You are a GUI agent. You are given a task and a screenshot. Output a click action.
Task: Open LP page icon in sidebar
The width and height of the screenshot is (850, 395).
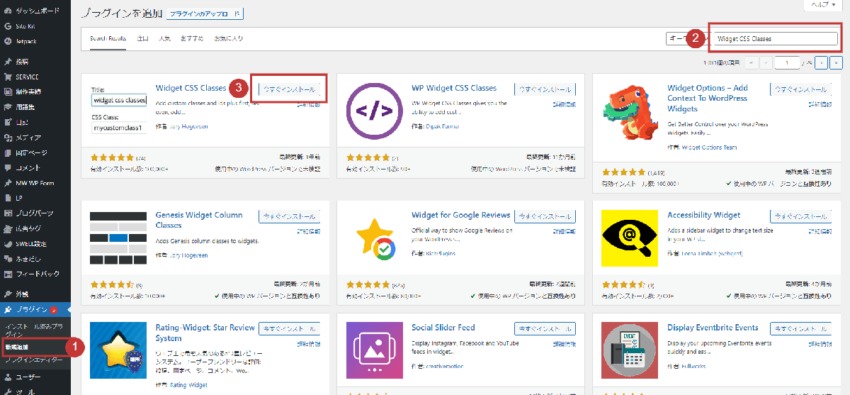pos(8,198)
